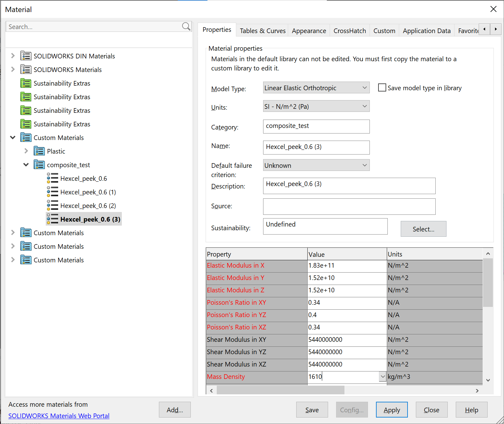Image resolution: width=504 pixels, height=424 pixels.
Task: Expand SOLIDWORKS Materials node
Action: (x=13, y=70)
